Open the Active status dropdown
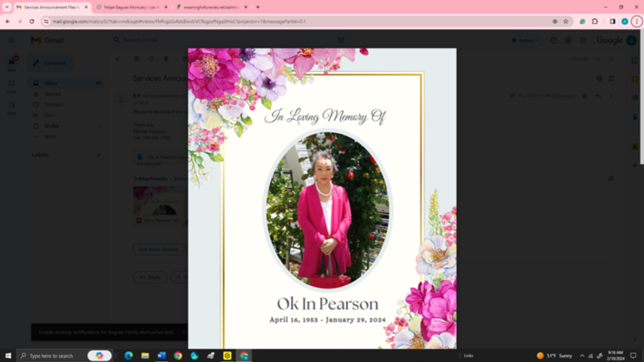The height and width of the screenshot is (362, 644). [x=525, y=40]
